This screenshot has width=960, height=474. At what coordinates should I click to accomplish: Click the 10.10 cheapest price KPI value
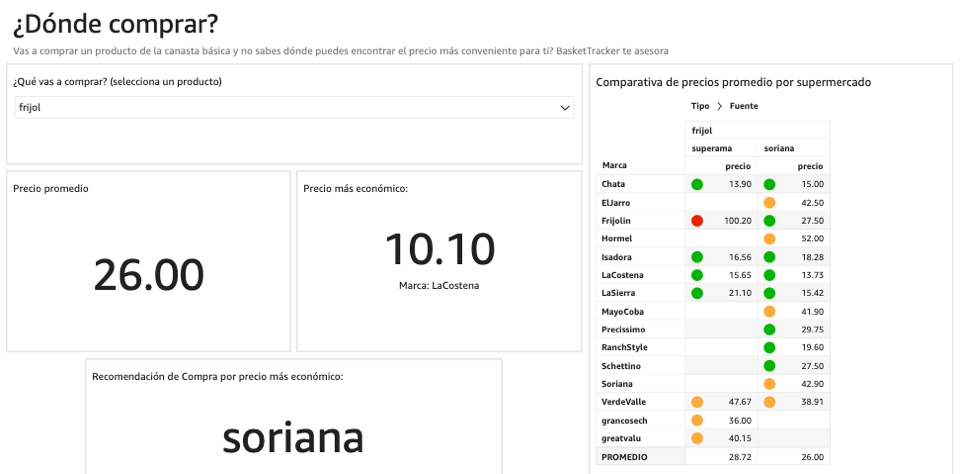pos(440,249)
